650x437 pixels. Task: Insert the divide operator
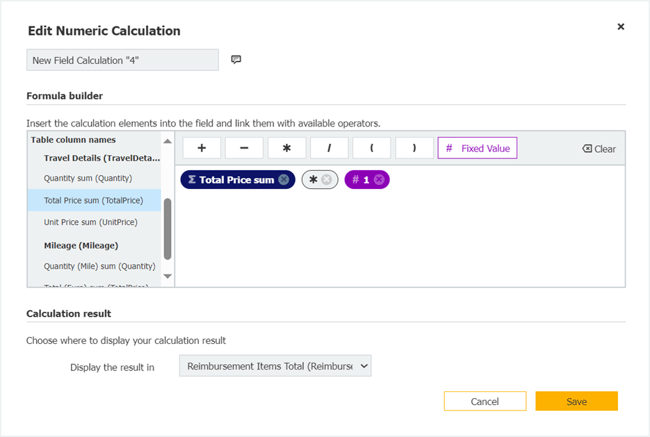329,148
